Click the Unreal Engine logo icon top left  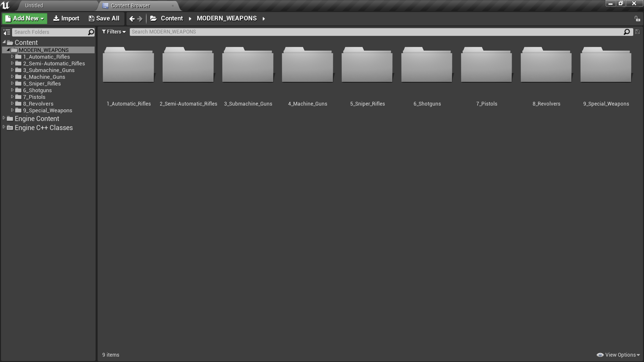[5, 5]
